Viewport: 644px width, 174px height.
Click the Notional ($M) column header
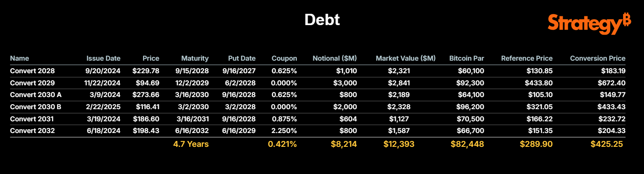(x=335, y=59)
